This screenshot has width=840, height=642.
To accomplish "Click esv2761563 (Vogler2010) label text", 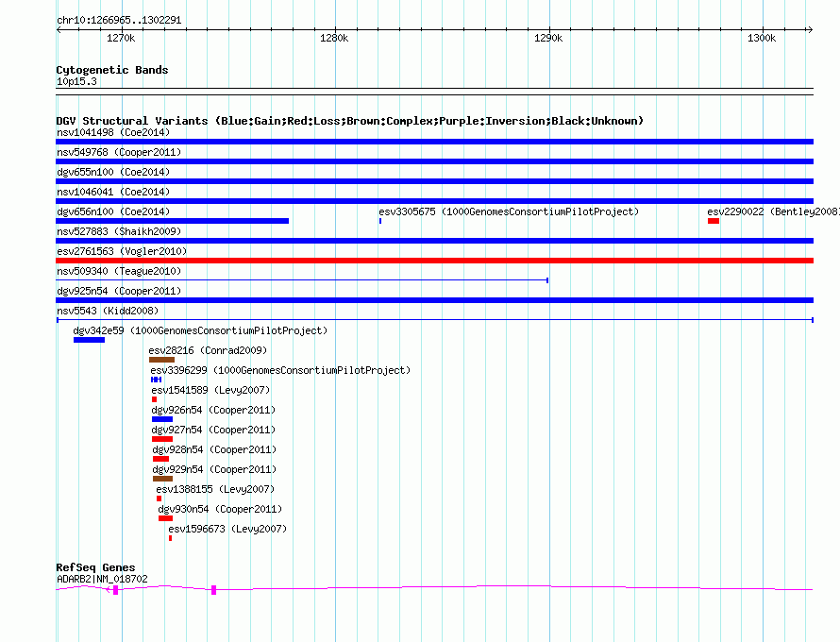I will click(122, 251).
